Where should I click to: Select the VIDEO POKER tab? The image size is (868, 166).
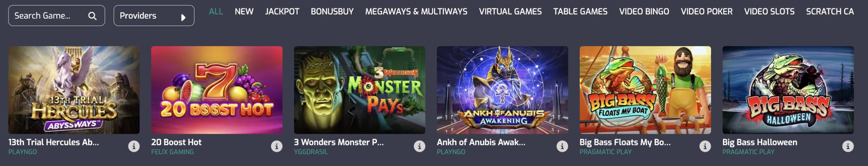(707, 12)
